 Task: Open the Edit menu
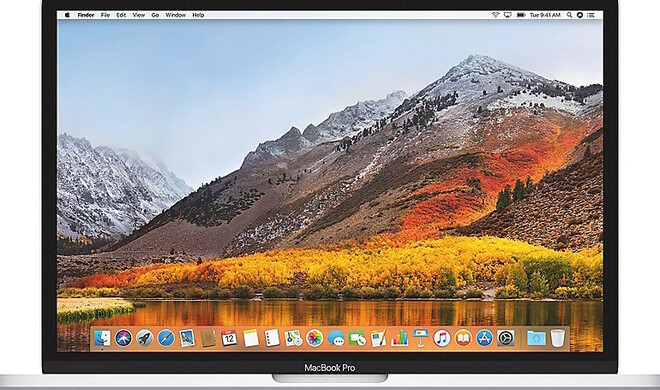tap(121, 15)
